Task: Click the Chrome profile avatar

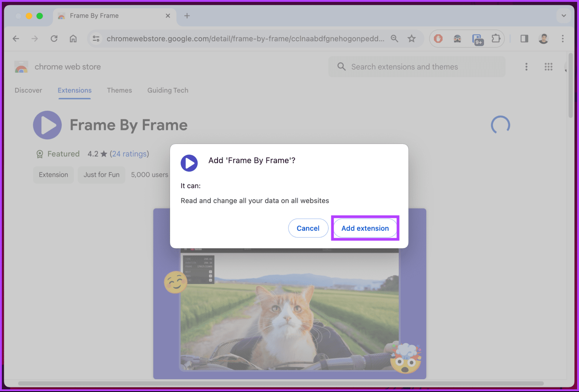Action: click(543, 38)
